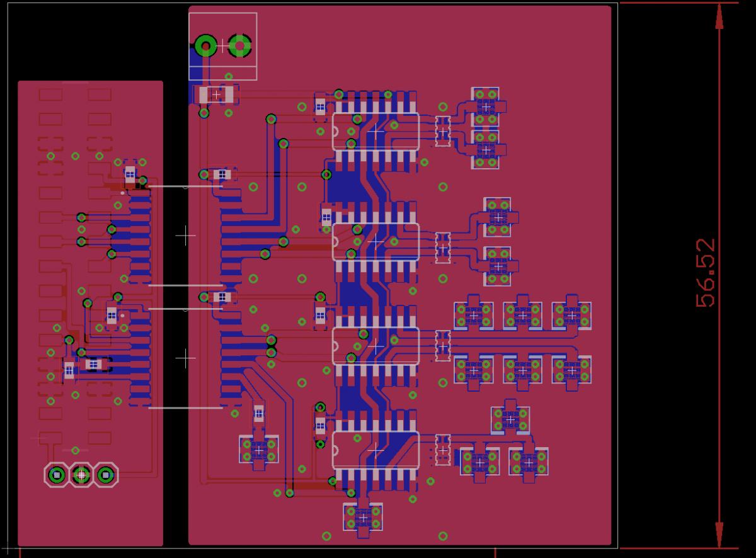Select the right pad of the top two-pin connector

tap(240, 46)
